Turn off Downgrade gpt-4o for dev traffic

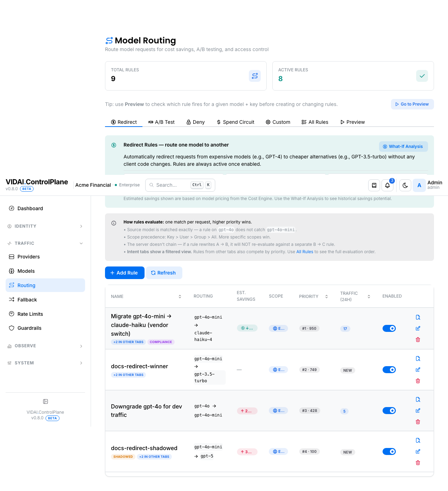(389, 411)
